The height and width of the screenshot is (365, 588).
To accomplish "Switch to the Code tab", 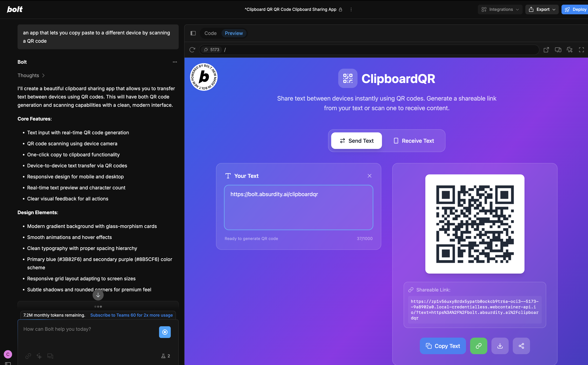I will pyautogui.click(x=210, y=33).
